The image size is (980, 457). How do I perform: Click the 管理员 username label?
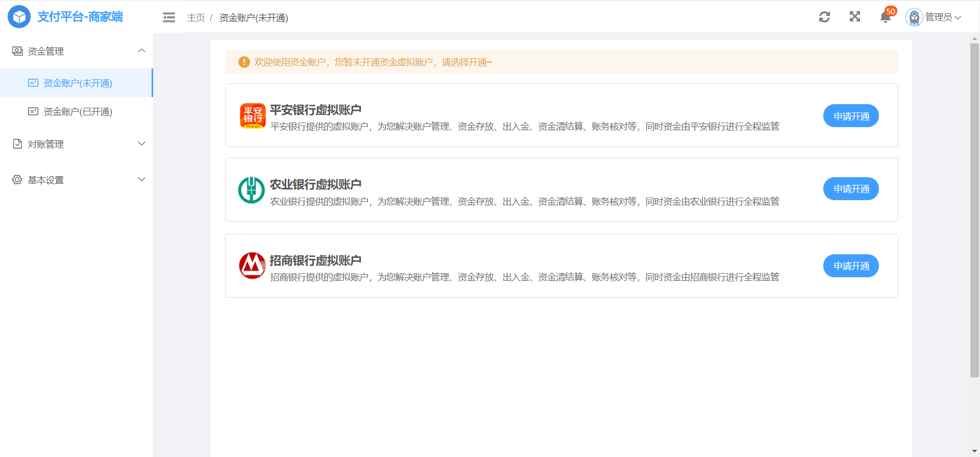point(939,17)
